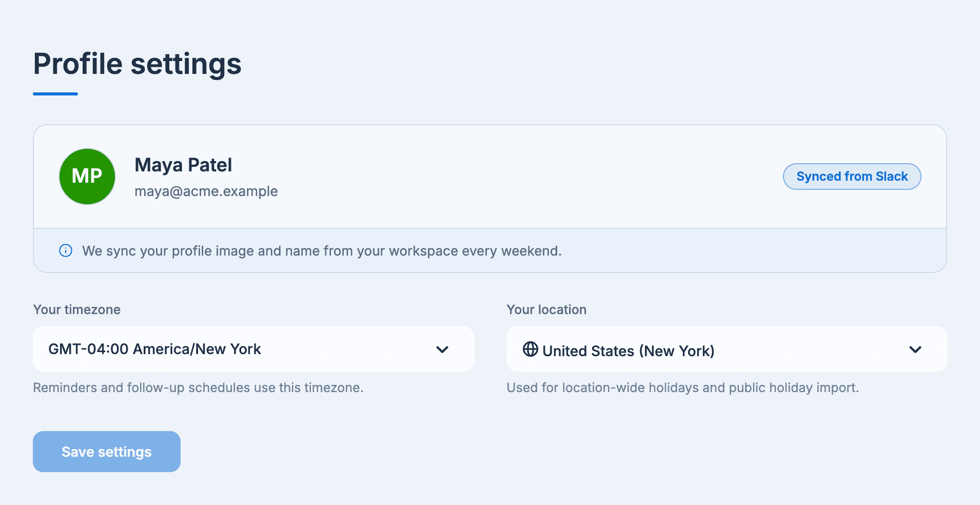This screenshot has height=505, width=980.
Task: Click the MP avatar circle
Action: (87, 177)
